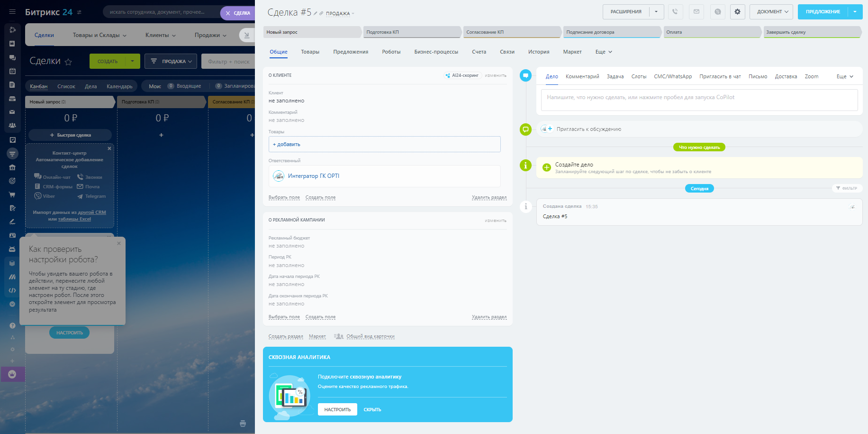
Task: Click the green plus icon near Создайте дело
Action: pos(546,167)
